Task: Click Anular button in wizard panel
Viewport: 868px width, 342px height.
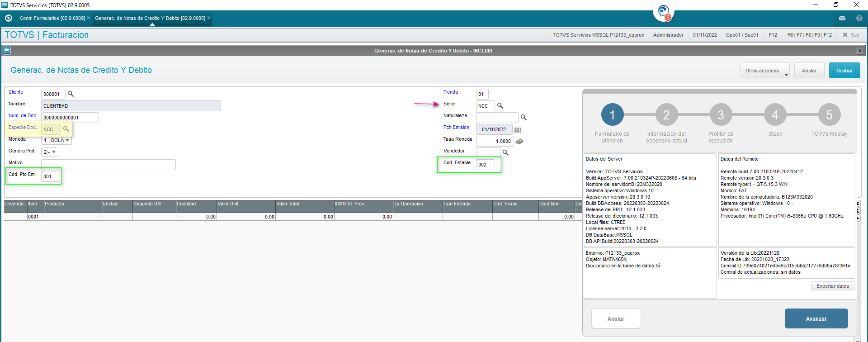Action: pos(616,318)
